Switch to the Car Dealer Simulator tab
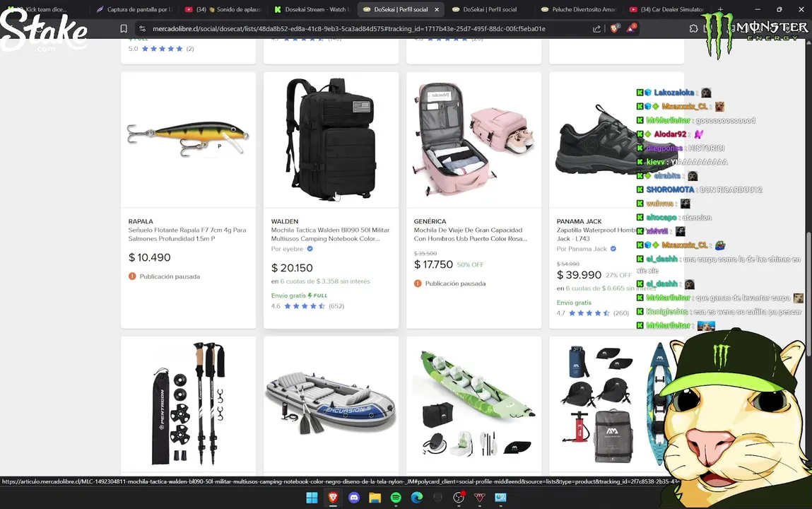 667,9
